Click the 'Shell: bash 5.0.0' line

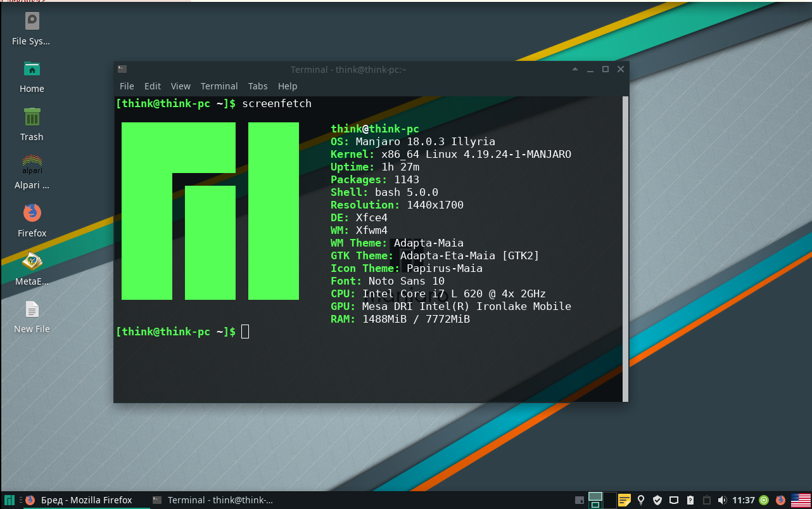pos(384,192)
